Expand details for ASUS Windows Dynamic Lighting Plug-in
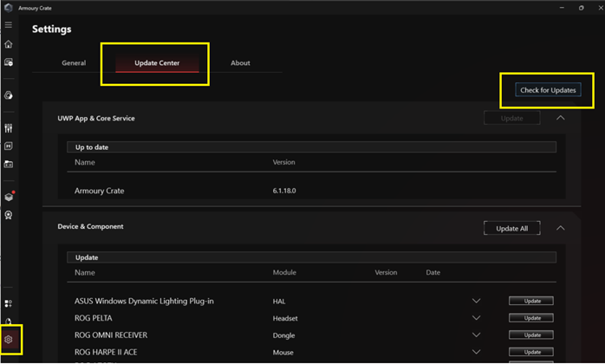605x364 pixels. [x=477, y=301]
